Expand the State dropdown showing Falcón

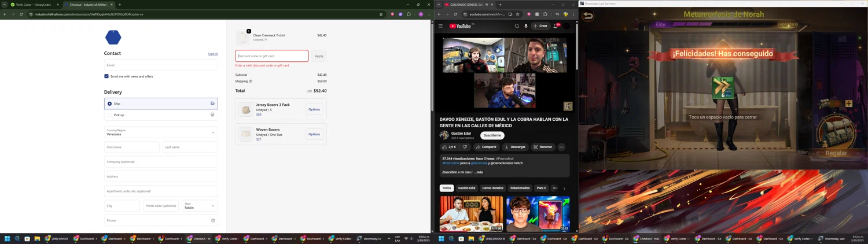(x=200, y=206)
